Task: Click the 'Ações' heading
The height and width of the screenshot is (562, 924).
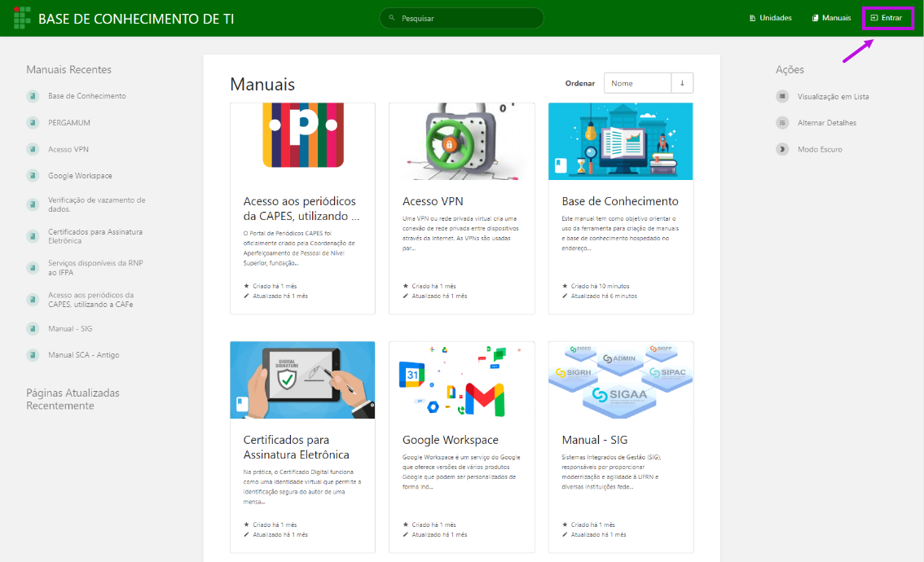Action: pos(790,69)
